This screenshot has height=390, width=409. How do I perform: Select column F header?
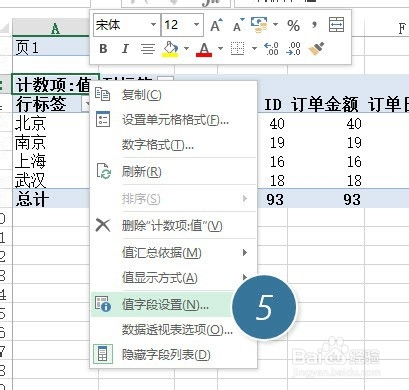click(x=387, y=28)
